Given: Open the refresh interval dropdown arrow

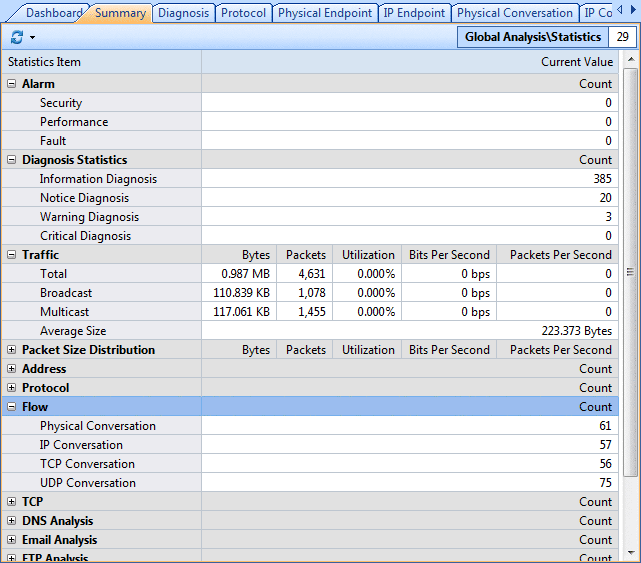Looking at the screenshot, I should coord(32,38).
